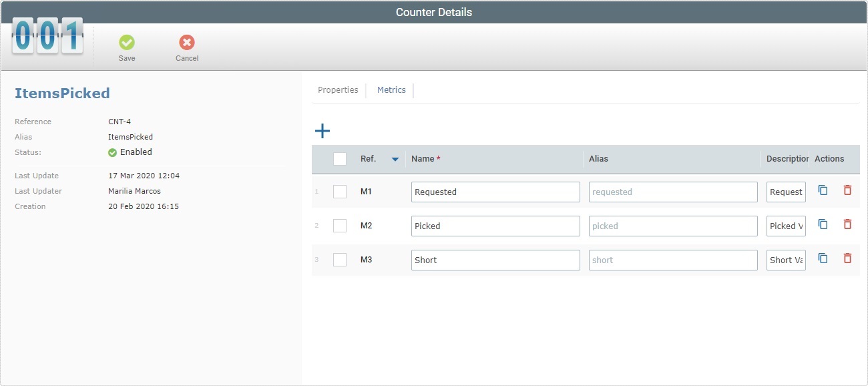Click the Name field containing Short
The width and height of the screenshot is (868, 386).
(x=495, y=260)
